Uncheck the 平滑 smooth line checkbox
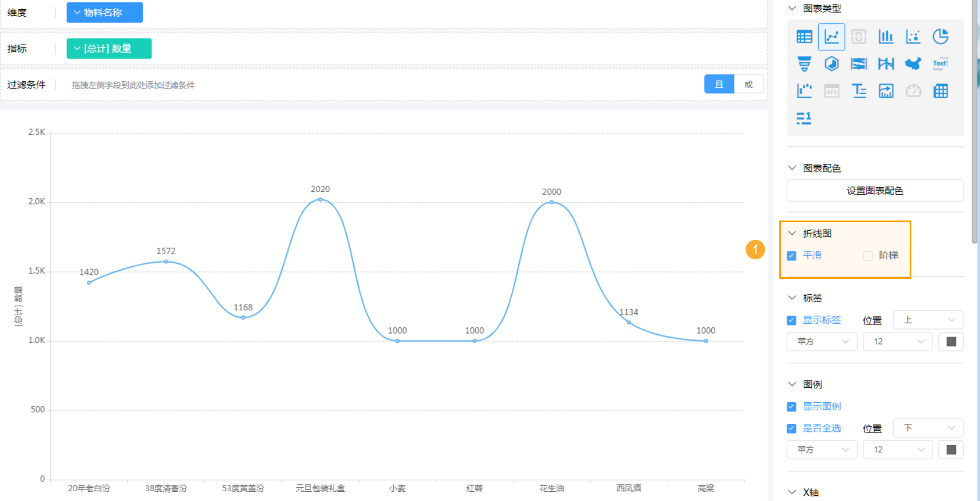Image resolution: width=980 pixels, height=501 pixels. (x=791, y=256)
